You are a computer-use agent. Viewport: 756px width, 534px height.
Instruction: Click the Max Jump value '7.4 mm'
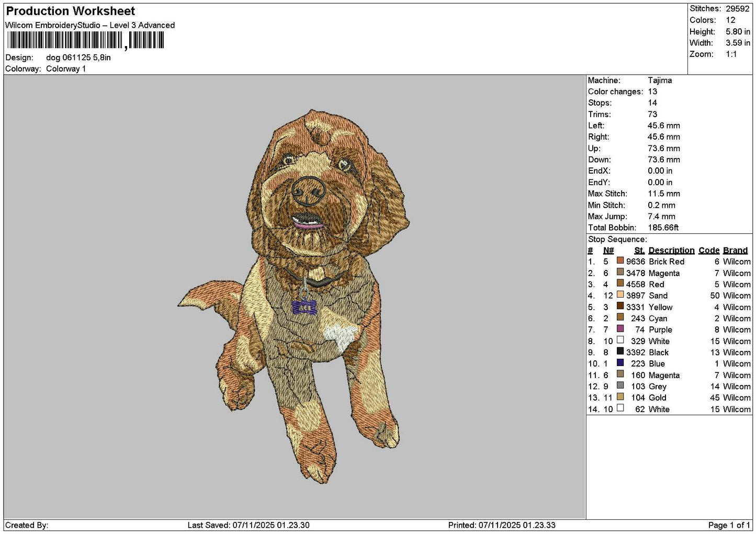tap(661, 217)
